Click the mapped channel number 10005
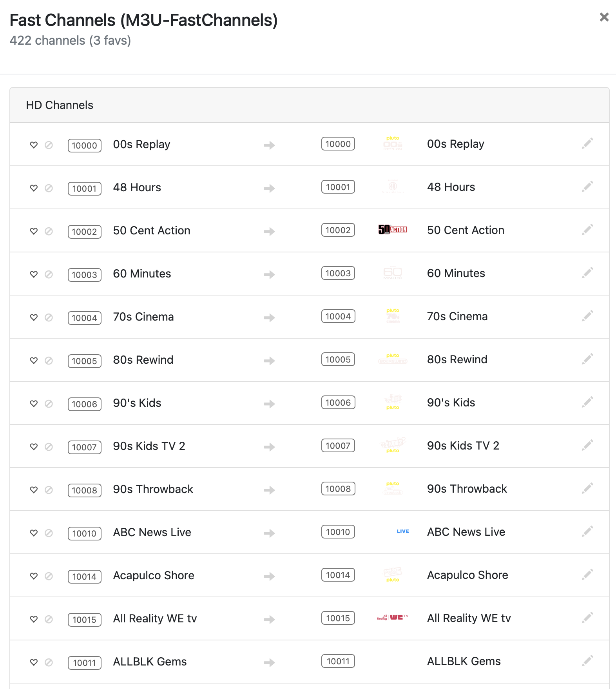 pyautogui.click(x=338, y=359)
